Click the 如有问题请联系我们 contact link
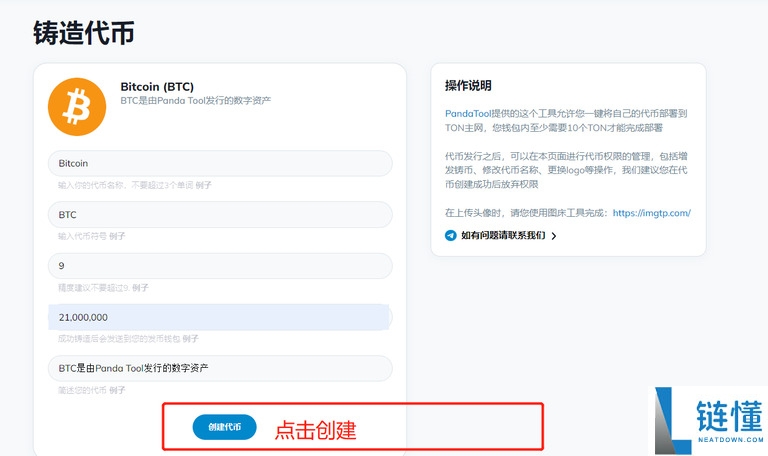The height and width of the screenshot is (456, 768). point(503,236)
